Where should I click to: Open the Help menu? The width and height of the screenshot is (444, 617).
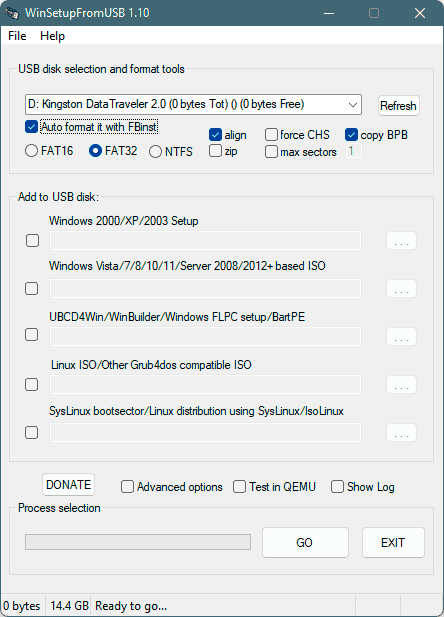[52, 36]
